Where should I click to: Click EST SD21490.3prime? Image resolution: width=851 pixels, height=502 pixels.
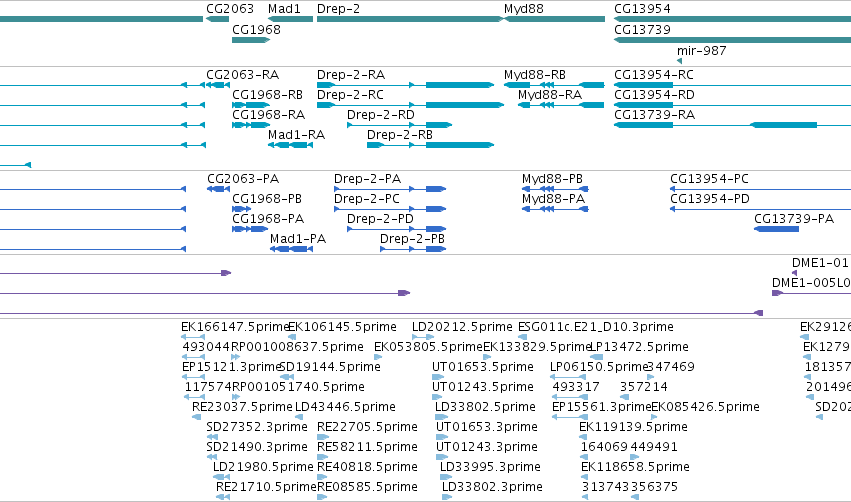257,447
